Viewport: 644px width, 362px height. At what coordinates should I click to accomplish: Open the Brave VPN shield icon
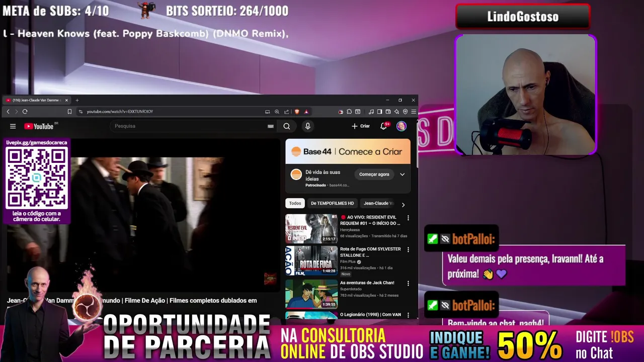point(405,112)
